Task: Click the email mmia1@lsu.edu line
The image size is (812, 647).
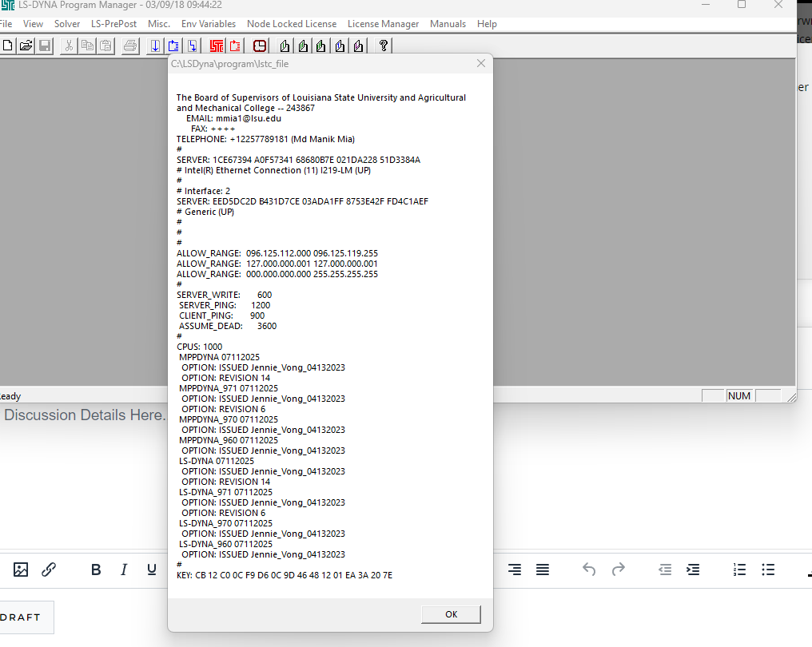Action: (233, 118)
